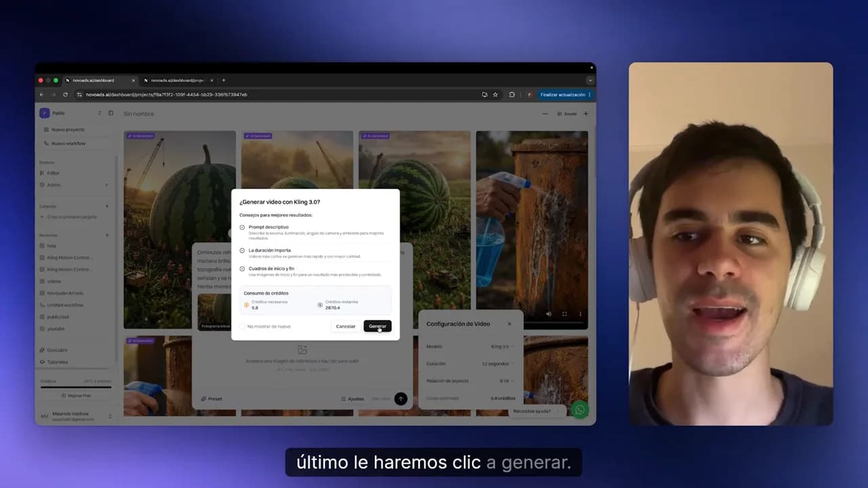Click the browser address bar URL

pos(166,94)
